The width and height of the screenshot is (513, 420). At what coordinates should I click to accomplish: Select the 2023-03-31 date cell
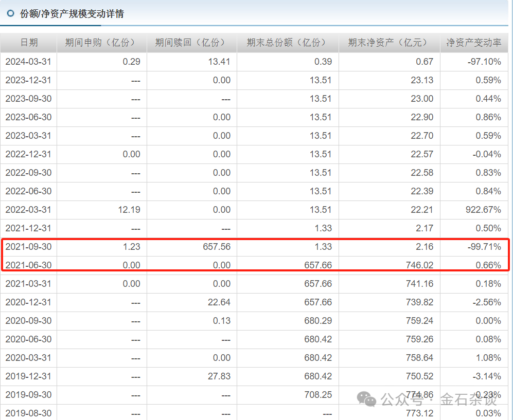click(28, 136)
